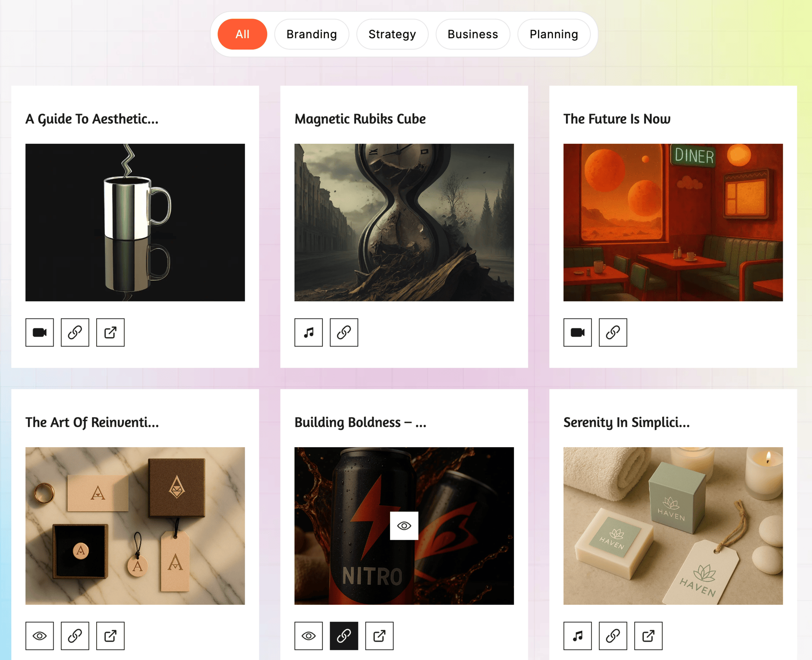Image resolution: width=812 pixels, height=660 pixels.
Task: Click the Mars diner thumbnail image
Action: [673, 222]
